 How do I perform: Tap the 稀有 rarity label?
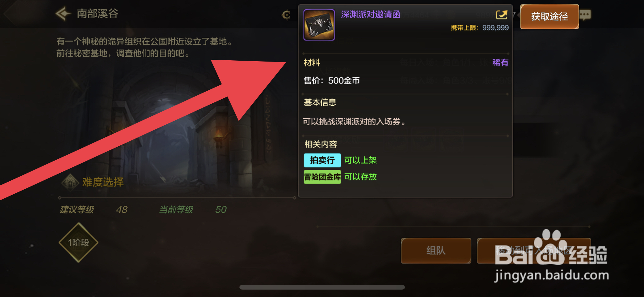click(500, 63)
